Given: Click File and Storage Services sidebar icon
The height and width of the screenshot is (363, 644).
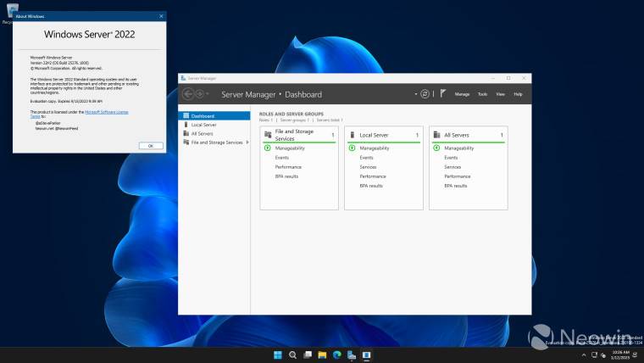Looking at the screenshot, I should pos(186,142).
